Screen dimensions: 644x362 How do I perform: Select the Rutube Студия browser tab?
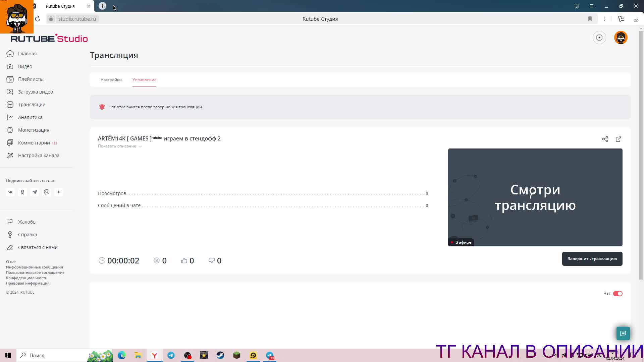[x=60, y=6]
